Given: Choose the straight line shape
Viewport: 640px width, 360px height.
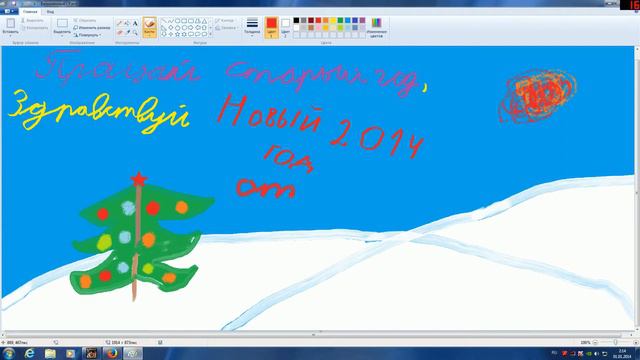Looking at the screenshot, I should pos(163,20).
